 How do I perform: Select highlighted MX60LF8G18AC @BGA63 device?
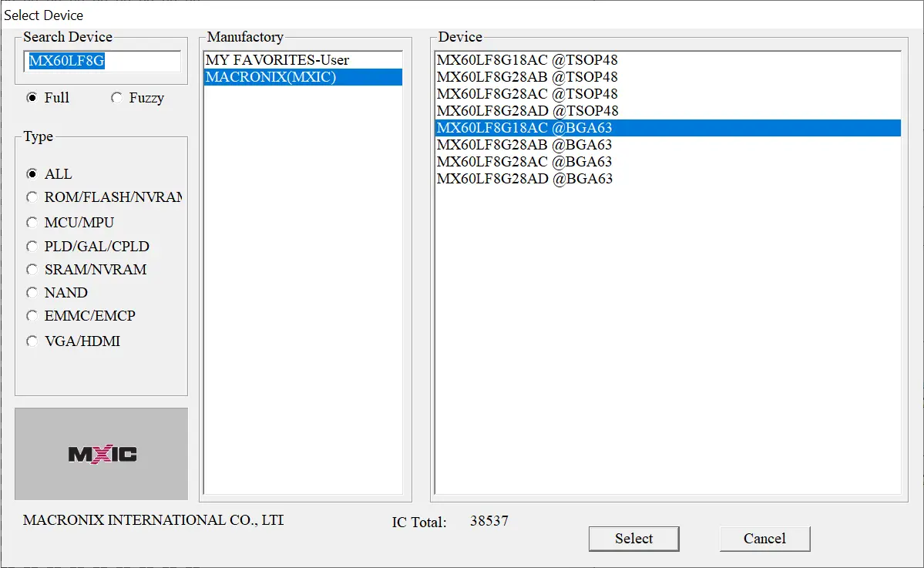point(667,128)
